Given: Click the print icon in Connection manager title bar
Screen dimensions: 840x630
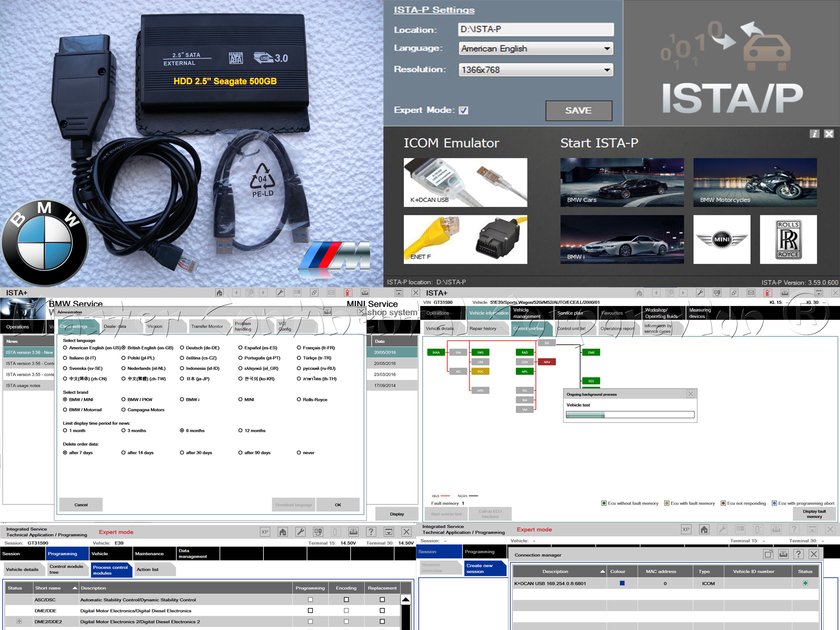Looking at the screenshot, I should 783,554.
